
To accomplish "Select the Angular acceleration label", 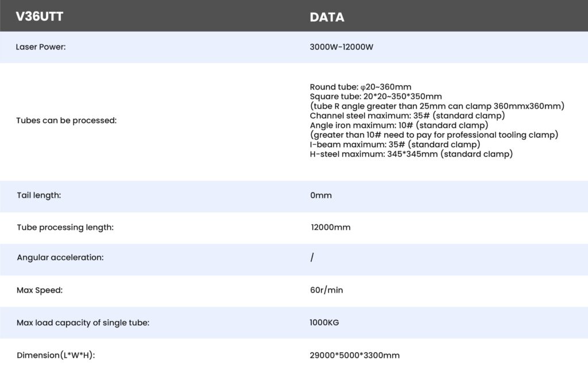I will [60, 257].
